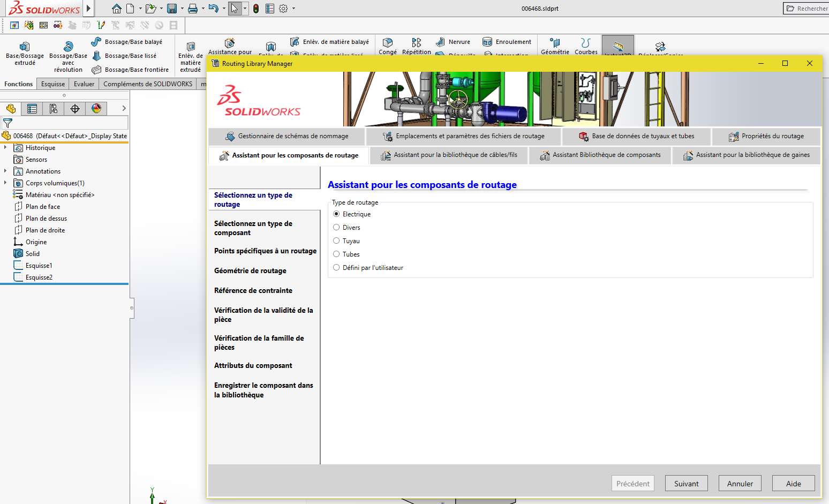Click the Suivant button
Image resolution: width=829 pixels, height=504 pixels.
pos(686,483)
